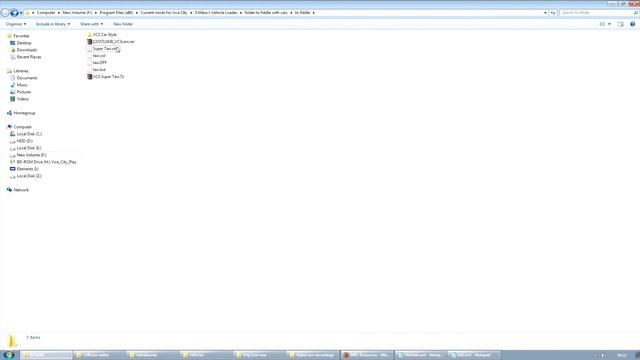Click Computer in the address bar
This screenshot has height=360, width=640.
point(46,13)
